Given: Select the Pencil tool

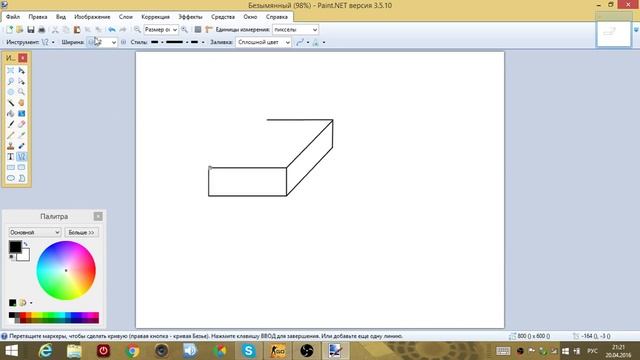Looking at the screenshot, I should pyautogui.click(x=11, y=135).
